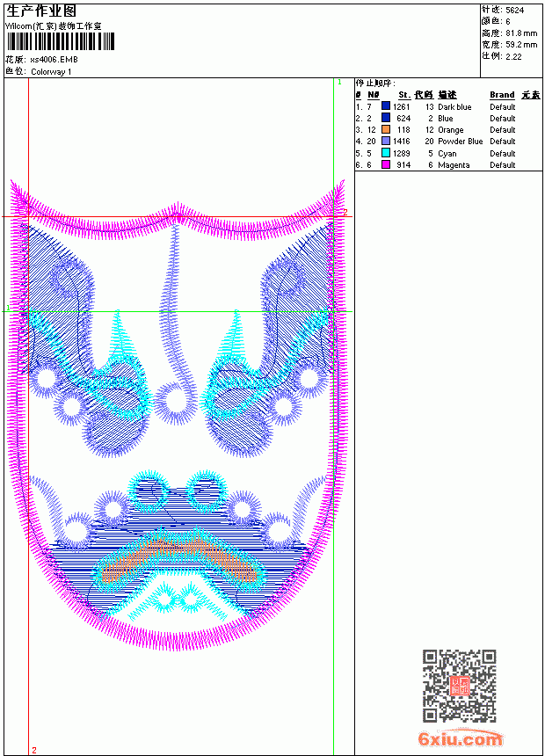Click the green marker 1 at top
Viewport: 545px width, 756px height.
point(339,83)
